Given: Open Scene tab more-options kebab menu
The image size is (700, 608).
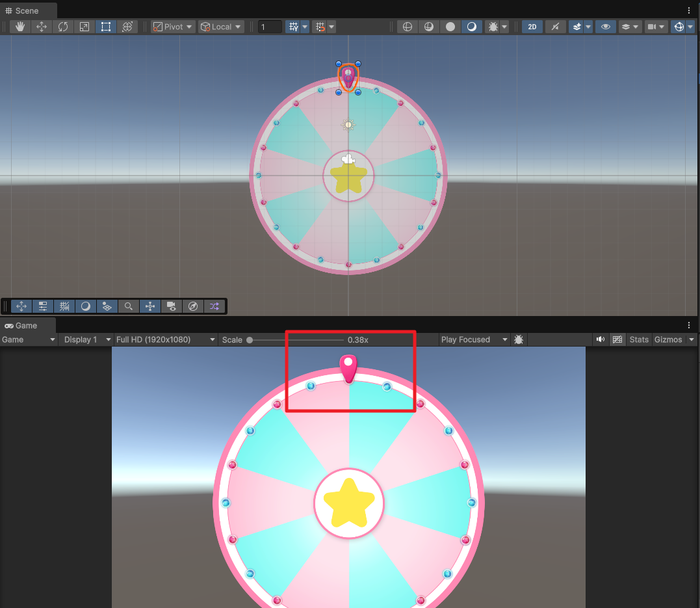Looking at the screenshot, I should pos(689,10).
